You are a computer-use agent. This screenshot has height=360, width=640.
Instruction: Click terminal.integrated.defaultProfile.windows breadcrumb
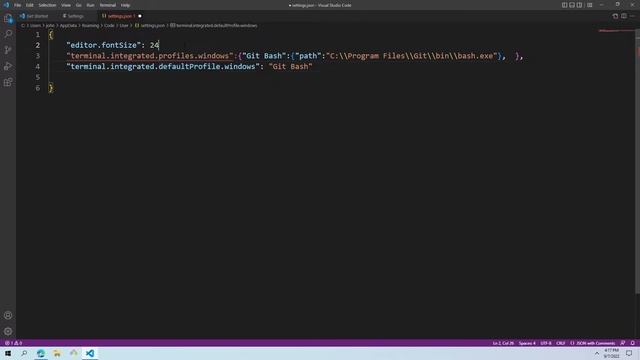coord(214,26)
